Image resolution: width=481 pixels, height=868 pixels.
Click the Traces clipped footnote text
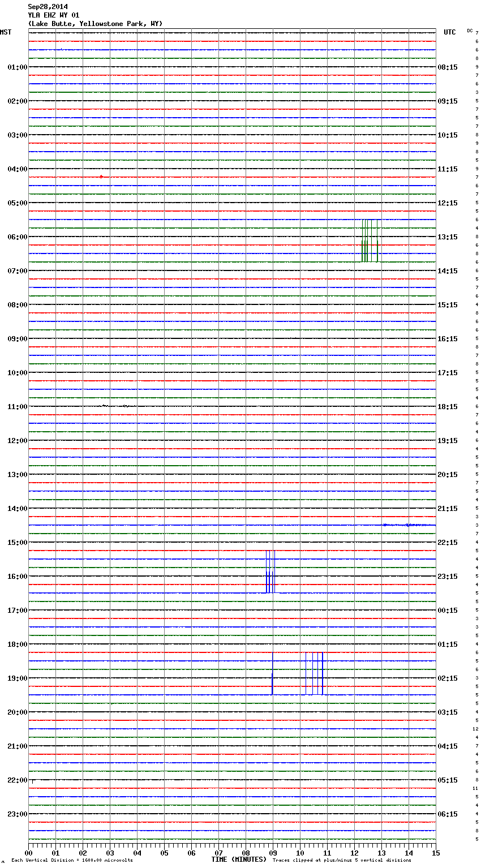tap(342, 860)
